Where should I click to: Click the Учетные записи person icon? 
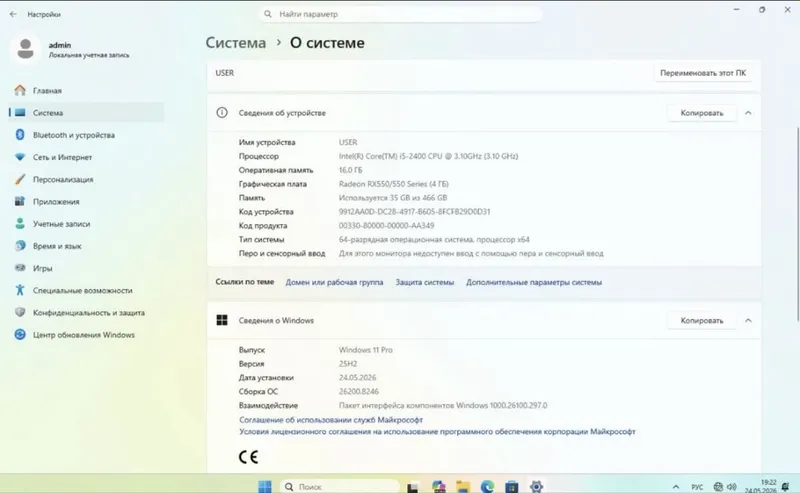[20, 224]
